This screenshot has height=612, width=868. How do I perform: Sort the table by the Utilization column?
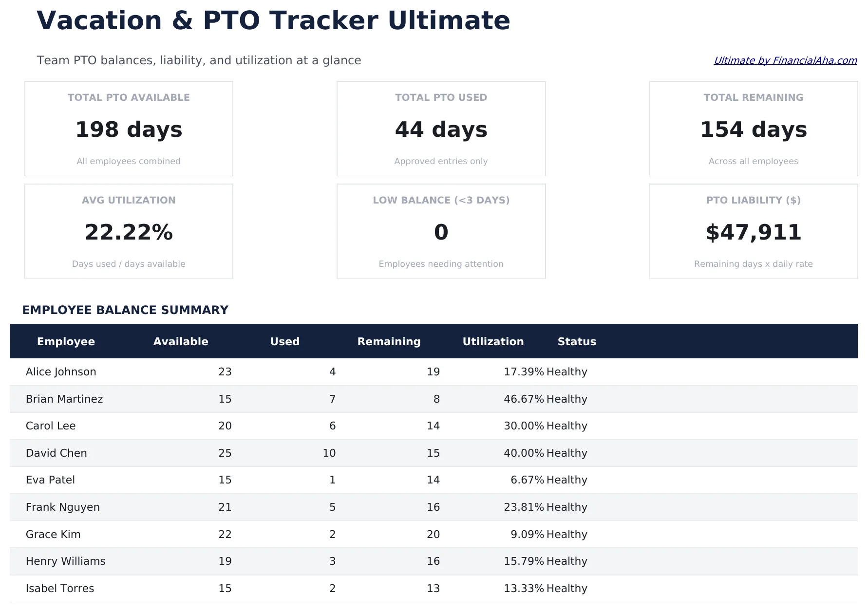click(493, 341)
